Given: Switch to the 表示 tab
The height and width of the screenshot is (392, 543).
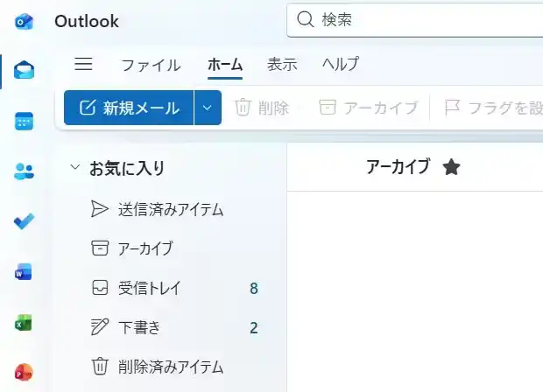Looking at the screenshot, I should pyautogui.click(x=282, y=65).
